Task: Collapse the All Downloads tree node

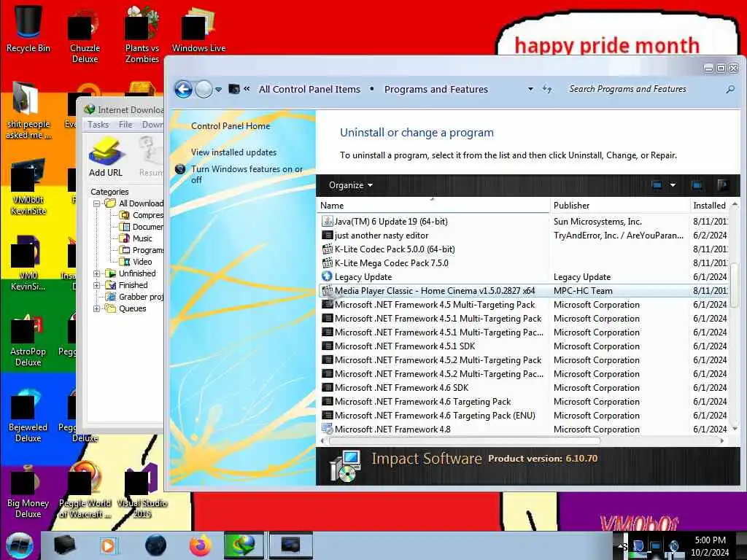Action: click(97, 203)
